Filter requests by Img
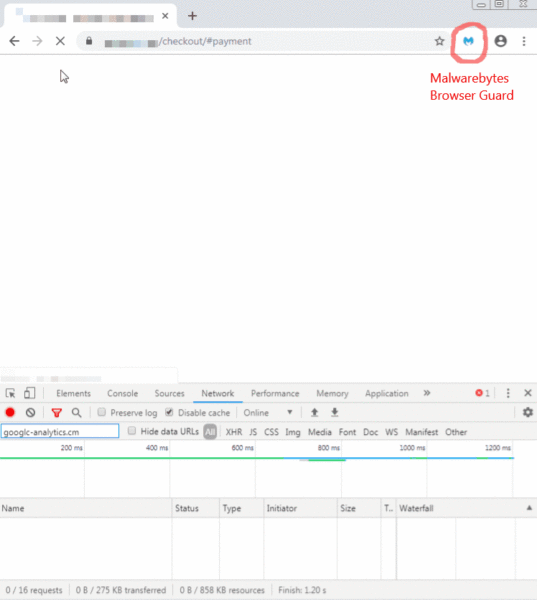 (x=293, y=432)
